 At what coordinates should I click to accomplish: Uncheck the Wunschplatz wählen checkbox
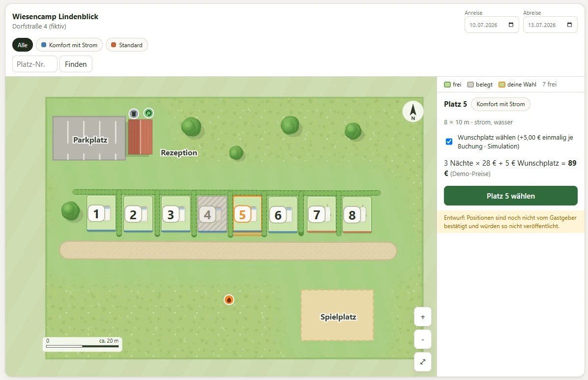(x=449, y=142)
